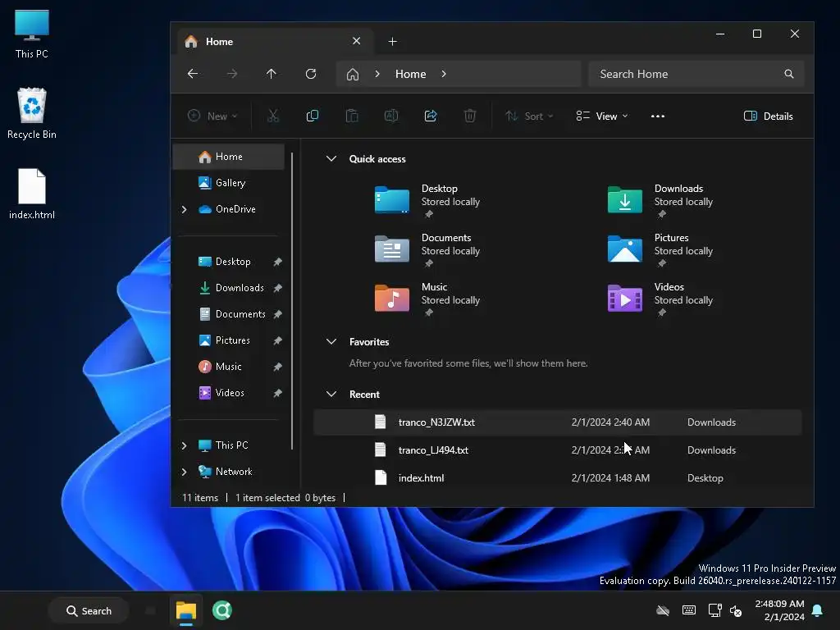The height and width of the screenshot is (630, 840).
Task: Refresh the Home view
Action: point(311,74)
